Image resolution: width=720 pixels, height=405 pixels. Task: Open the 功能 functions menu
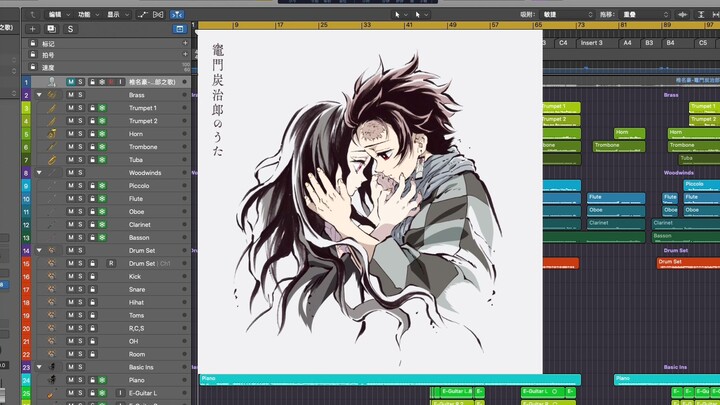(x=89, y=15)
